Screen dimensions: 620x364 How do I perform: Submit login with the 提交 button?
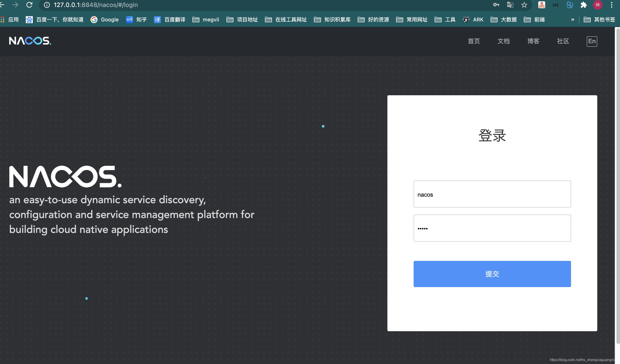pyautogui.click(x=492, y=274)
